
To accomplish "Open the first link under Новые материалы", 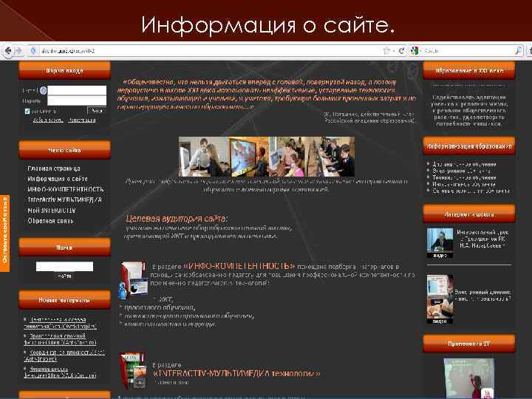I will pos(60,323).
